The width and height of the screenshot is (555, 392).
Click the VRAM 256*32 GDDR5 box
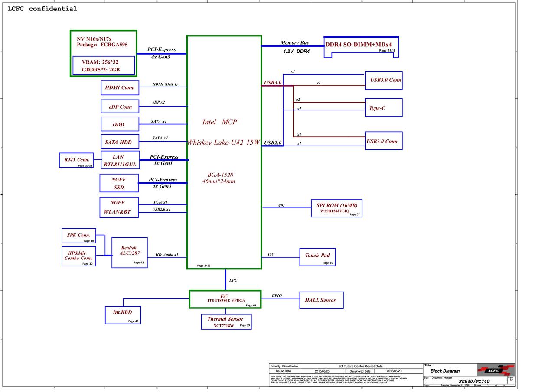point(104,65)
